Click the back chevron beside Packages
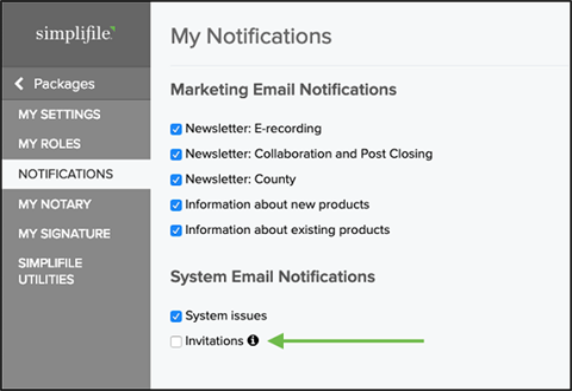 (19, 84)
